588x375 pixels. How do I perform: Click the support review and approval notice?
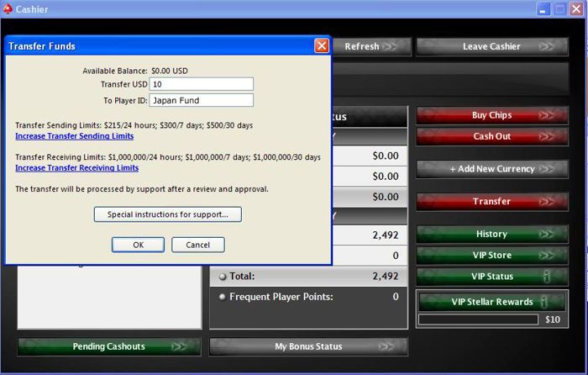click(142, 189)
